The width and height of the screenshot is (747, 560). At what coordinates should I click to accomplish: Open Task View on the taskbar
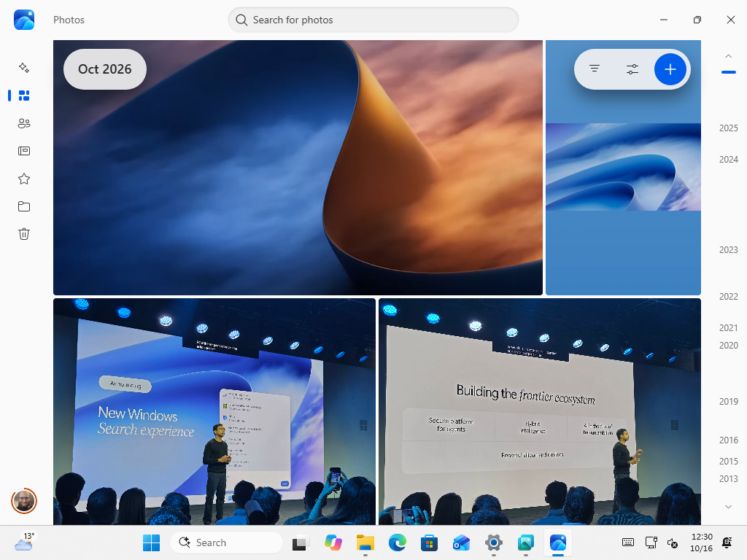click(x=299, y=542)
